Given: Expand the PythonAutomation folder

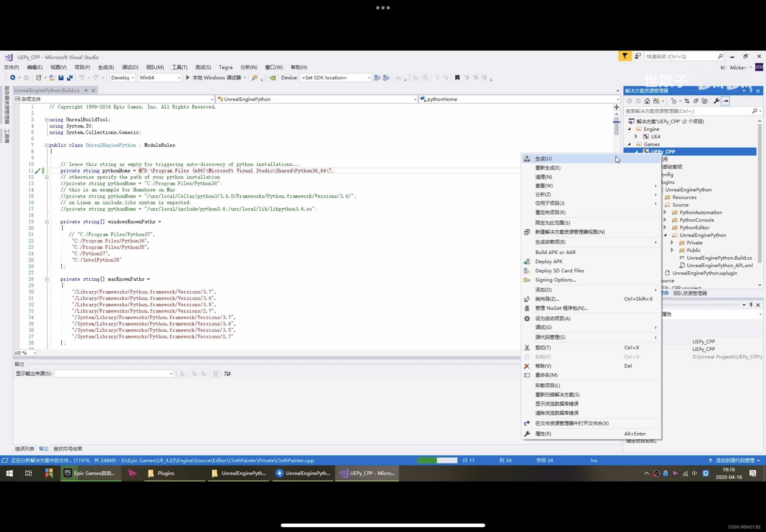Looking at the screenshot, I should tap(665, 212).
